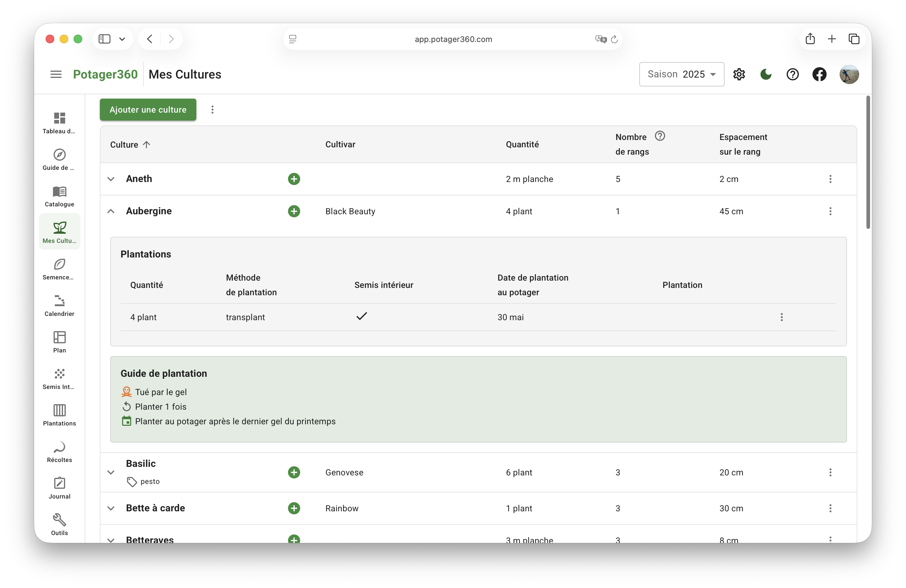The height and width of the screenshot is (588, 906).
Task: Open the Journal sidebar icon
Action: (59, 488)
